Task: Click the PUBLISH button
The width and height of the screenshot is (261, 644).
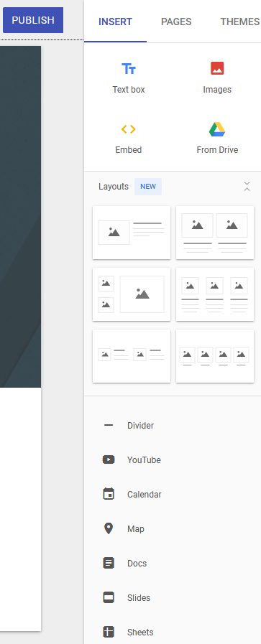Action: [x=33, y=20]
